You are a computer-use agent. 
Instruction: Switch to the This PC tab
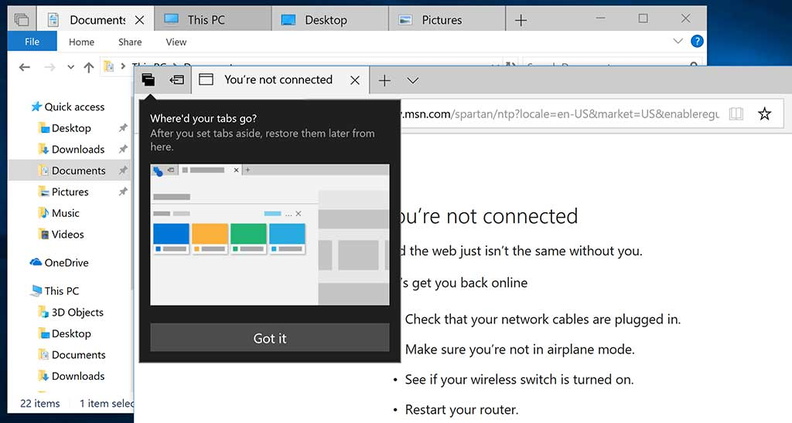[212, 20]
